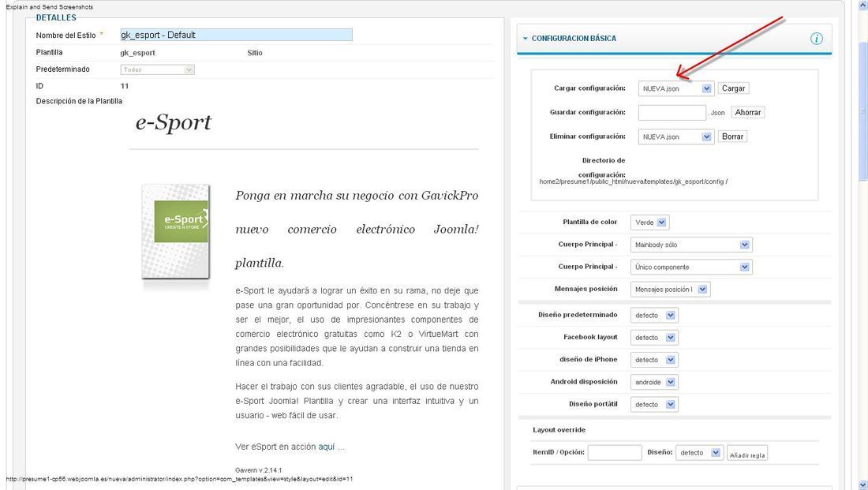The width and height of the screenshot is (868, 490).
Task: Open the Predeterminado Todos dropdown
Action: pos(157,69)
